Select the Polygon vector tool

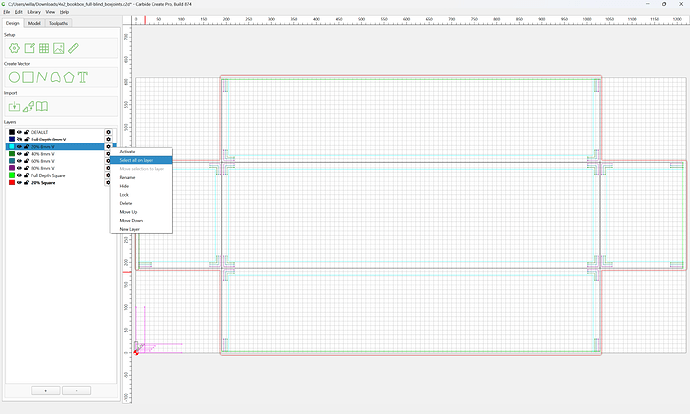coord(69,77)
